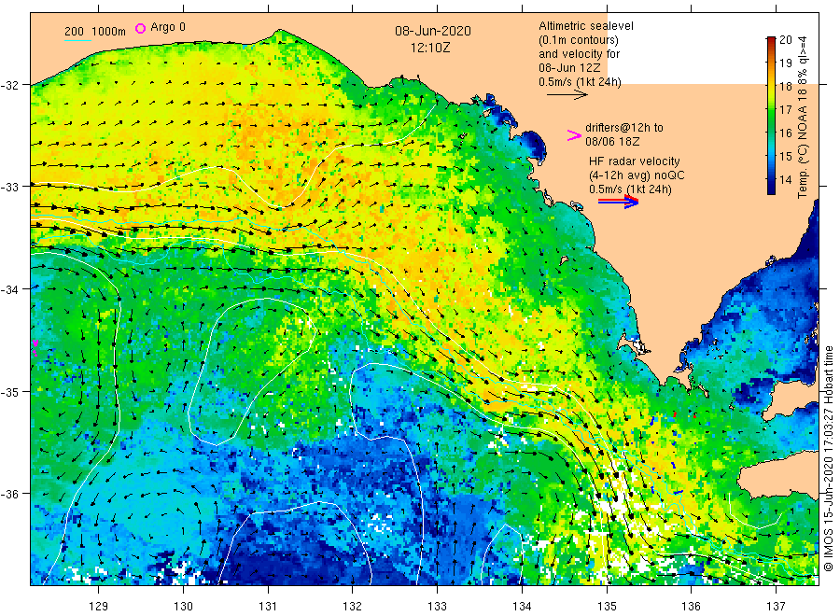Click the 'drifters@12h to' caption text
This screenshot has height=616, width=840.
tap(624, 128)
